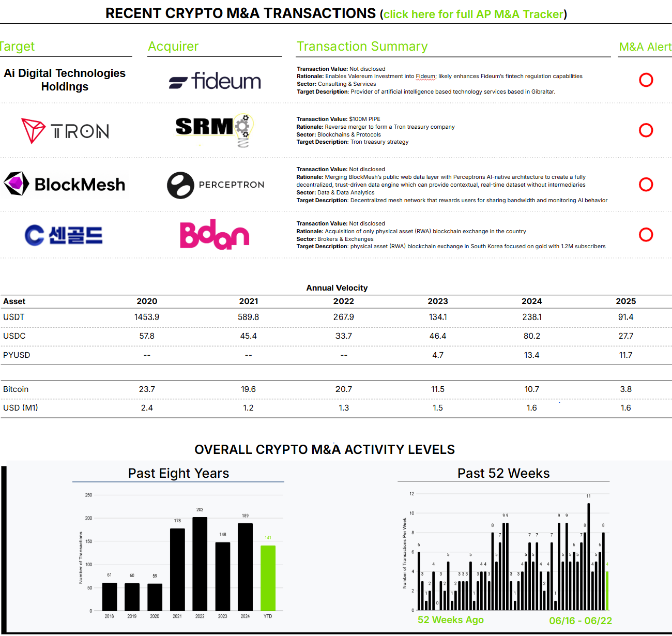The height and width of the screenshot is (636, 672).
Task: Open the full AP M&A Tracker link
Action: (473, 14)
